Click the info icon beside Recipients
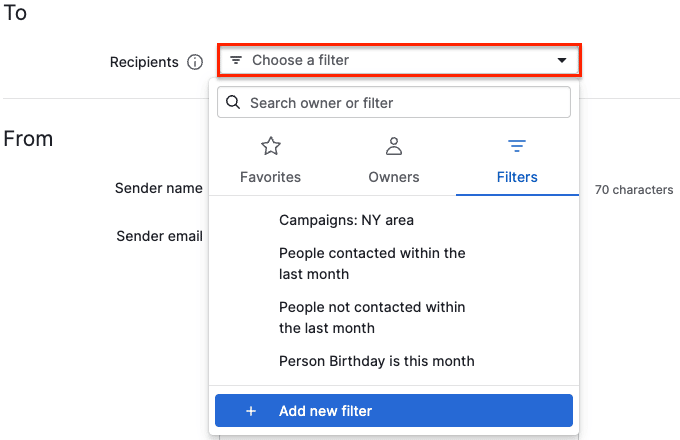Viewport: 680px width, 440px height. coord(195,62)
